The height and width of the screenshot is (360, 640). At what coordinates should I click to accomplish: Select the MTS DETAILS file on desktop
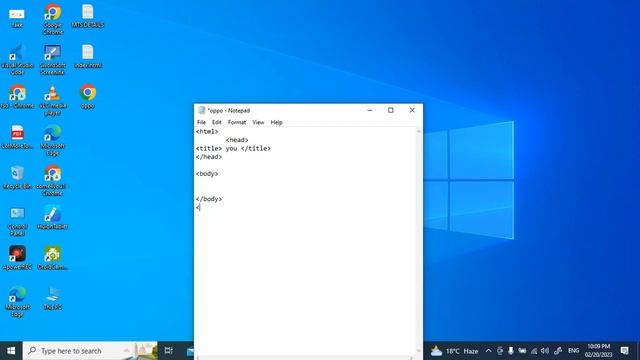coord(88,16)
